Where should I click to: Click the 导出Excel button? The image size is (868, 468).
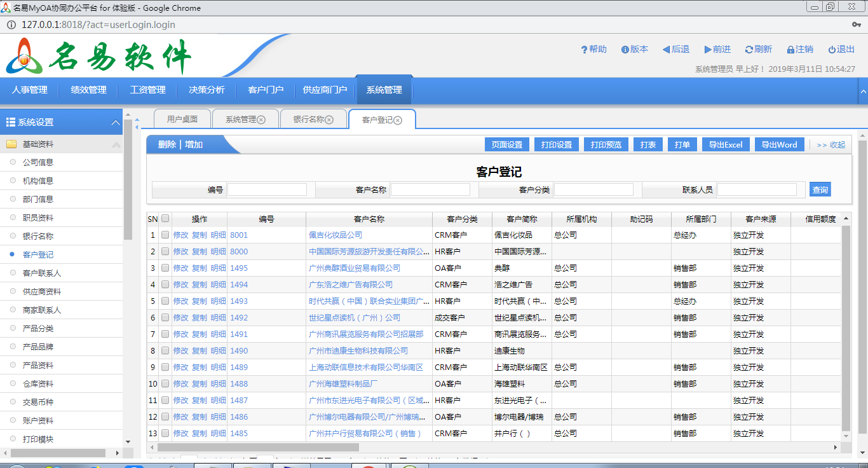click(725, 145)
